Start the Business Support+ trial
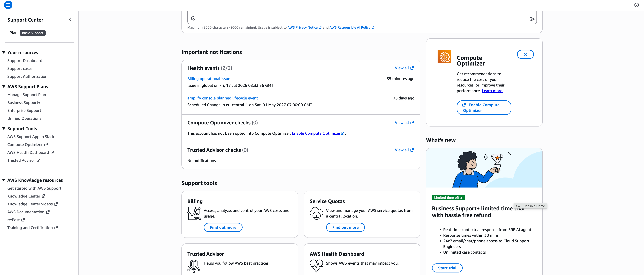The width and height of the screenshot is (644, 275). (x=447, y=268)
